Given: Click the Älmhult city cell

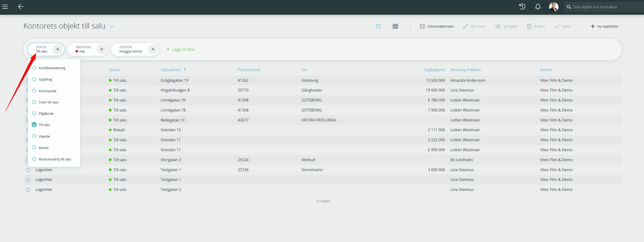Looking at the screenshot, I should 309,160.
